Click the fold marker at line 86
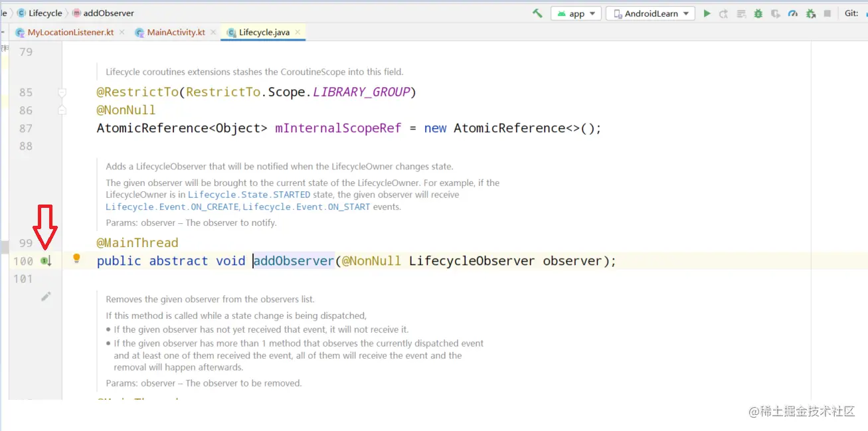This screenshot has width=868, height=431. click(x=62, y=110)
